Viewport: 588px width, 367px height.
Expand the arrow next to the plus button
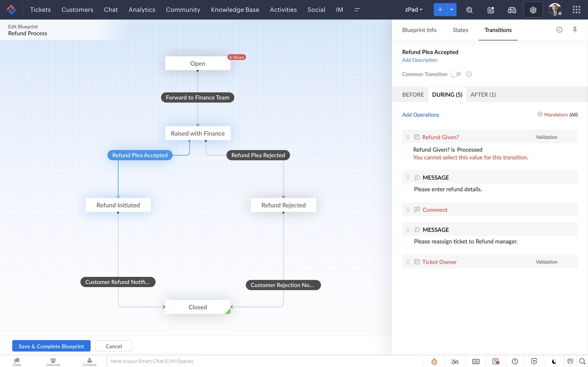tap(451, 9)
